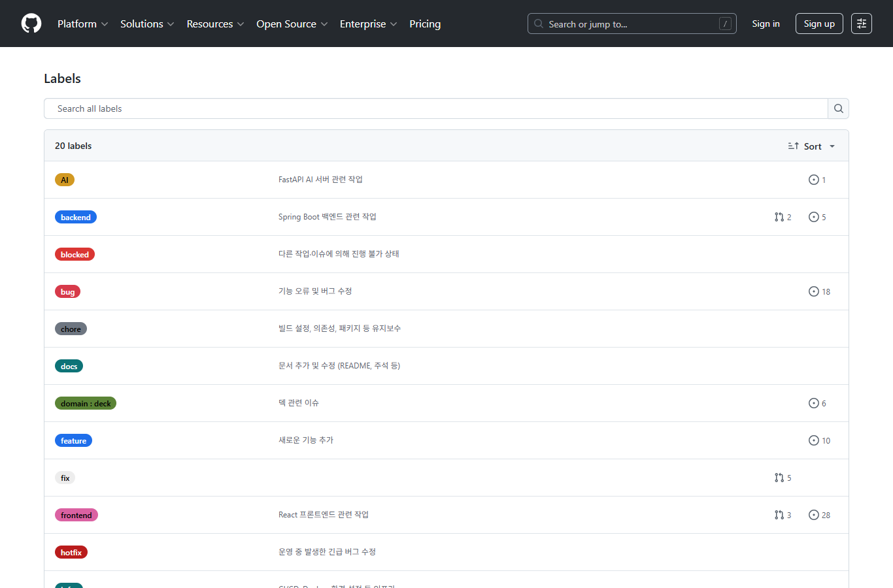Expand the Resources menu
The width and height of the screenshot is (893, 588).
click(x=215, y=24)
